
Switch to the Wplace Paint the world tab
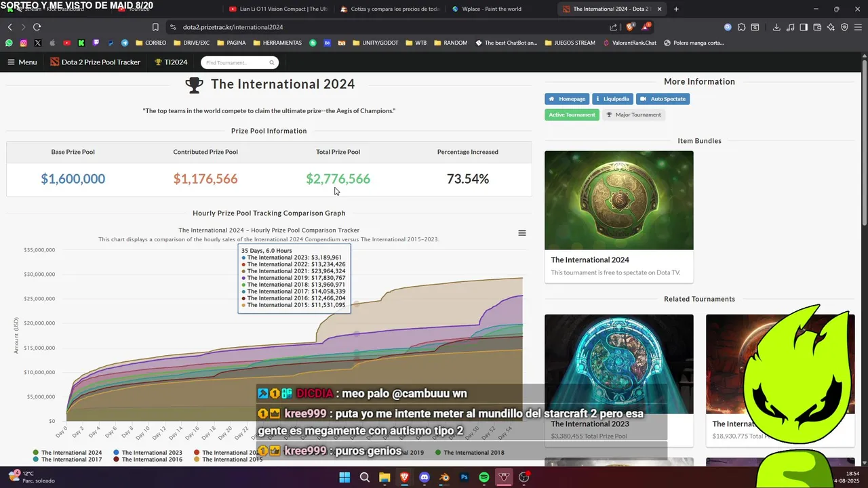[x=500, y=9]
